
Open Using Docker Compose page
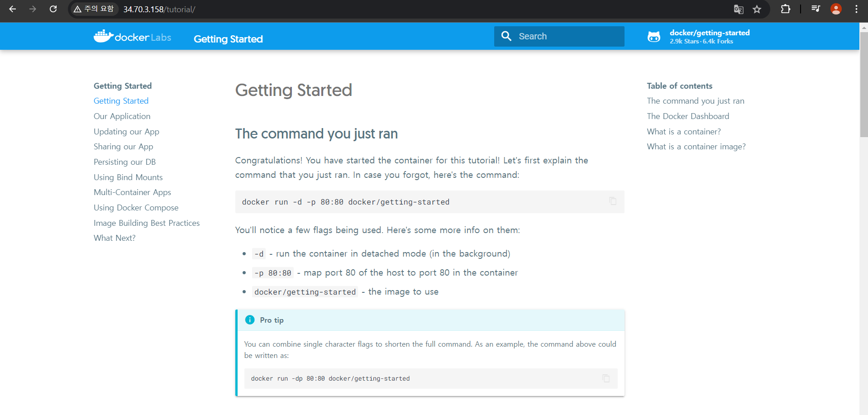click(x=136, y=208)
